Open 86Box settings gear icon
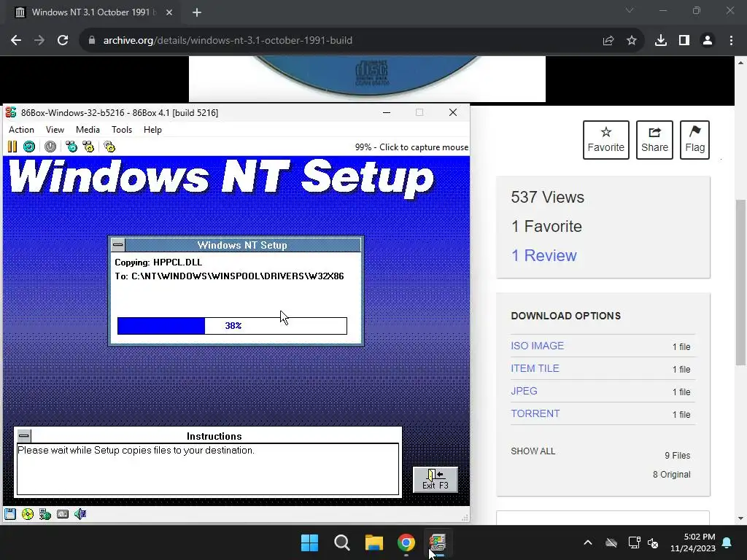Screen dimensions: 747x560 pyautogui.click(x=109, y=147)
